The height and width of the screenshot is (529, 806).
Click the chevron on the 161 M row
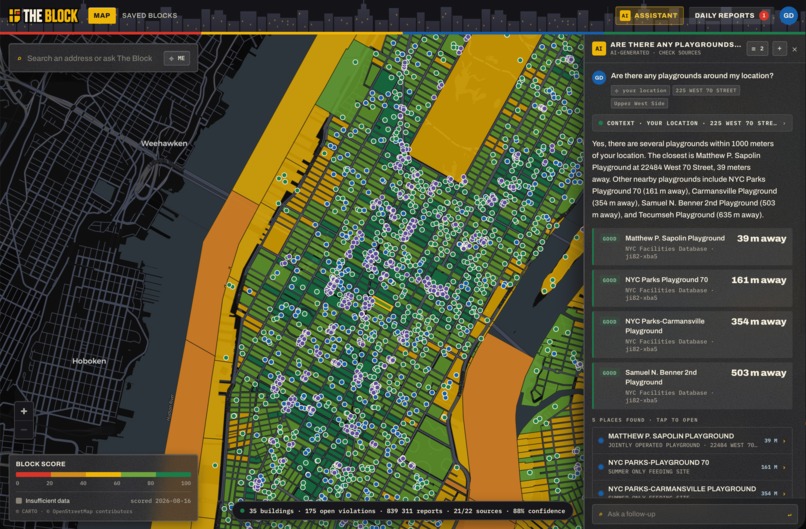(x=784, y=467)
